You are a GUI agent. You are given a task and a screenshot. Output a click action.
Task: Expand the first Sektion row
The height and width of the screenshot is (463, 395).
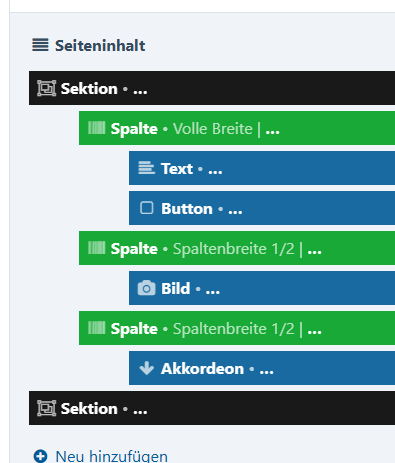212,88
